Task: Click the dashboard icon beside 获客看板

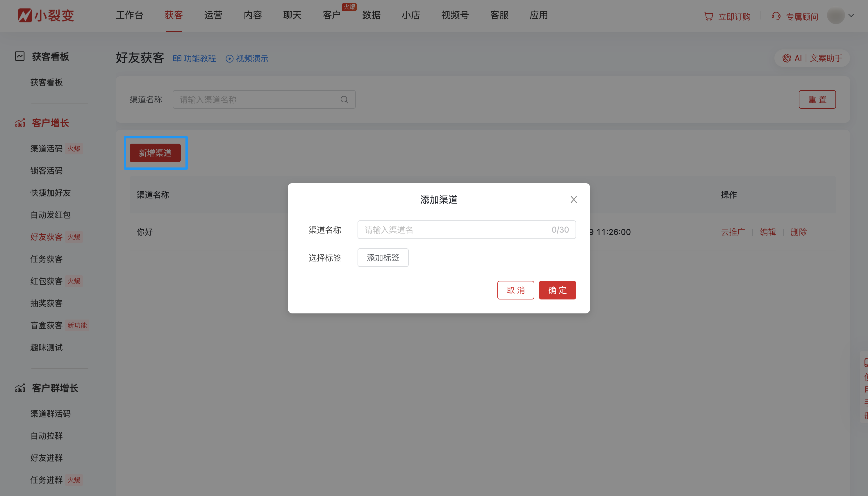Action: pyautogui.click(x=20, y=56)
